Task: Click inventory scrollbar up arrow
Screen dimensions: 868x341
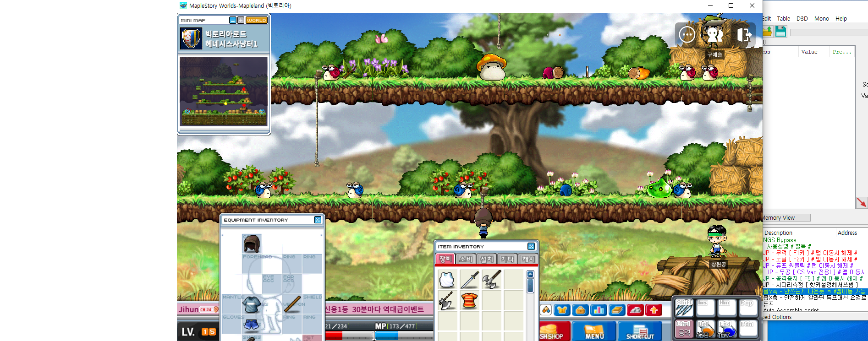Action: (x=530, y=274)
